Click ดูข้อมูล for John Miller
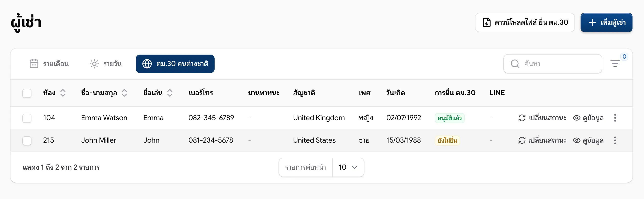 [588, 140]
